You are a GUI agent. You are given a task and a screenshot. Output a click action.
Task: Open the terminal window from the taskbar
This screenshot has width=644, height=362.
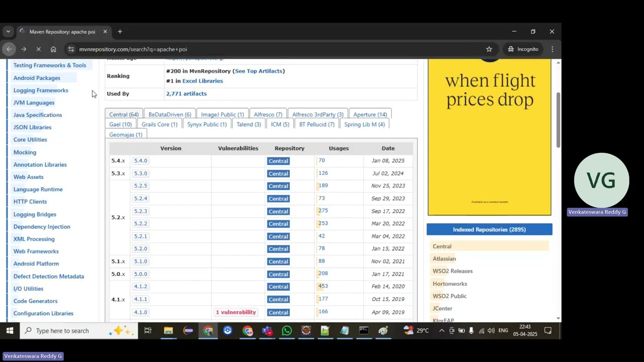(x=364, y=331)
